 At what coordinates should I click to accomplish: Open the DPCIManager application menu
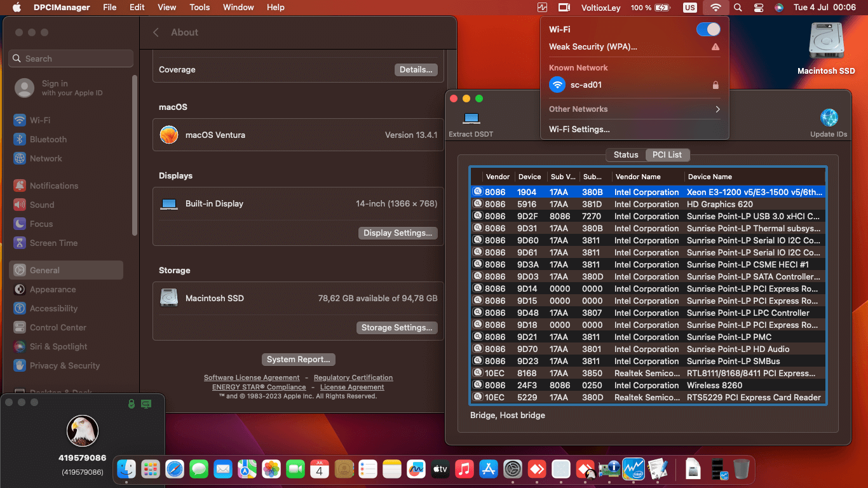pyautogui.click(x=61, y=8)
